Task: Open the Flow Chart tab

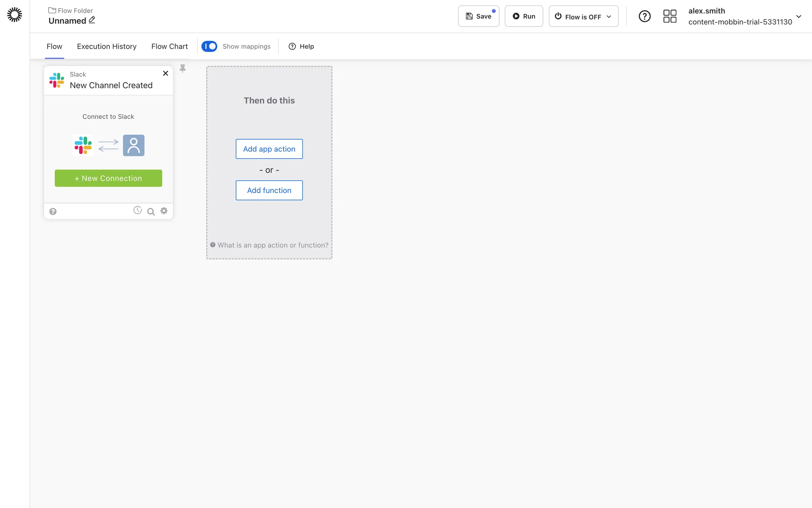Action: [170, 47]
